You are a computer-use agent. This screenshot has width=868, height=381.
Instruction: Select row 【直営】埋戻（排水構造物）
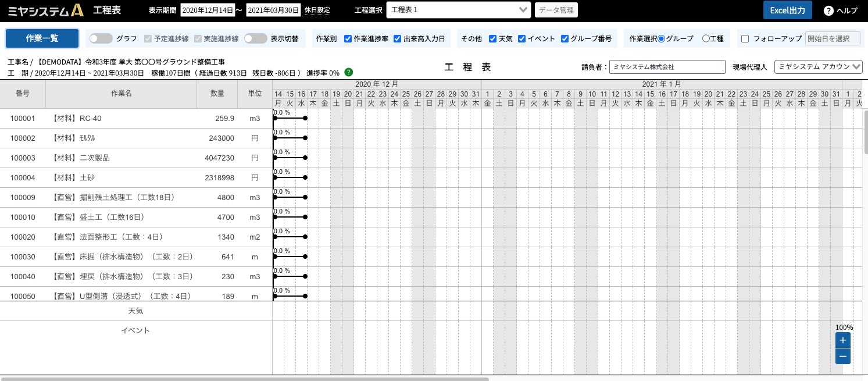point(136,276)
